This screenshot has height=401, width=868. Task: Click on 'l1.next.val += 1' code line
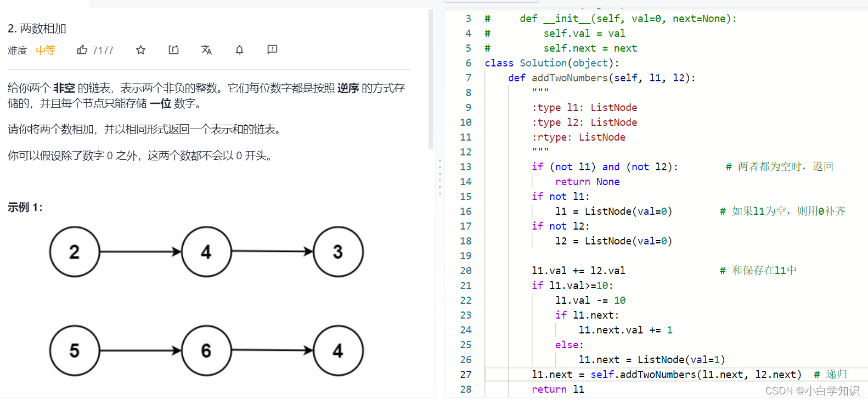point(625,330)
